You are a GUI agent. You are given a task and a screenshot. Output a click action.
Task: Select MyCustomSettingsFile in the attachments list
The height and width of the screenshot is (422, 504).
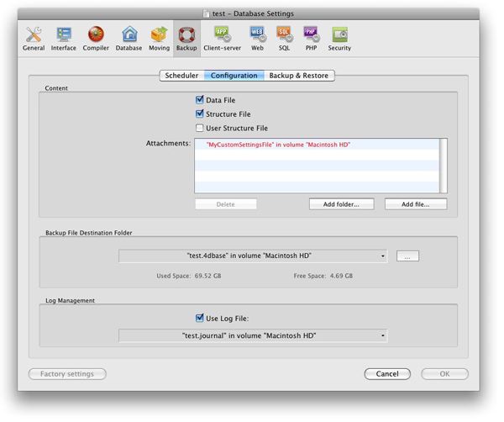278,145
